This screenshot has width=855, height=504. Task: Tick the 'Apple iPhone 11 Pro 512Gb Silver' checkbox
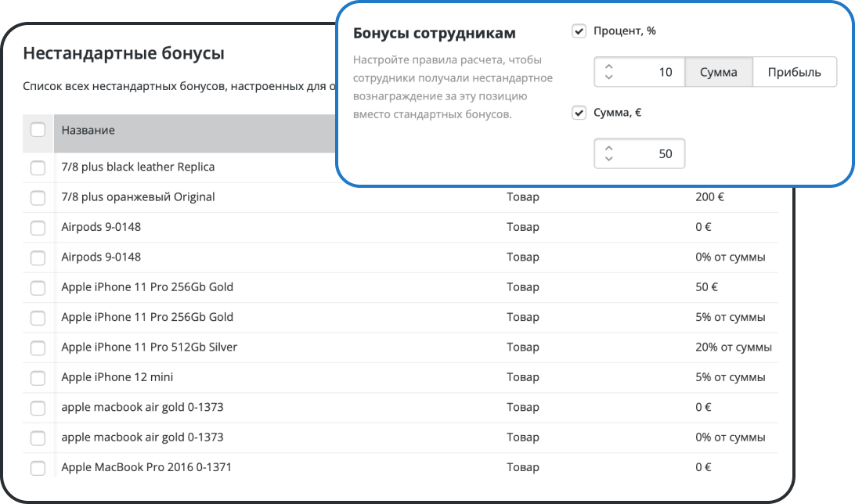tap(38, 347)
